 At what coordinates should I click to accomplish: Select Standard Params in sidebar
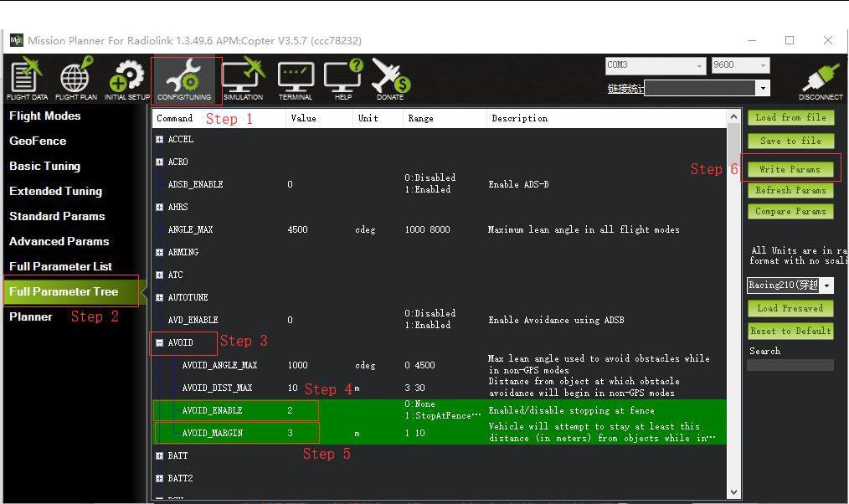click(x=57, y=216)
